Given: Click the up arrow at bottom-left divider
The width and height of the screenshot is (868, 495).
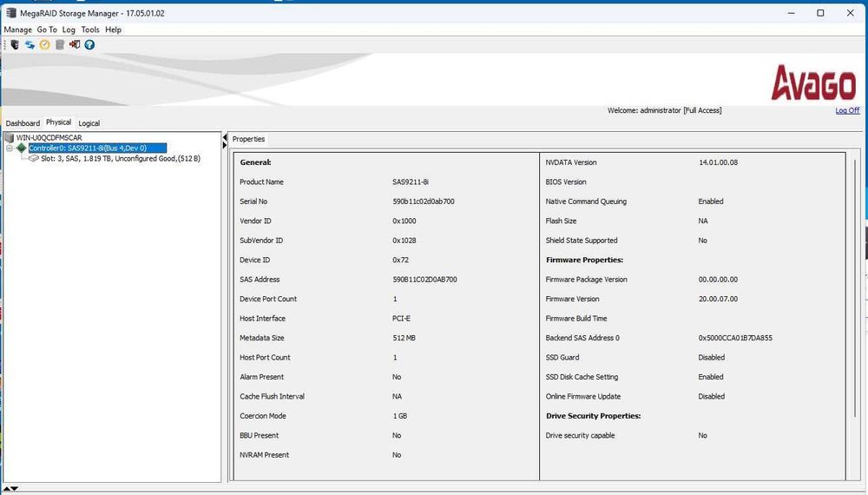Looking at the screenshot, I should [7, 489].
